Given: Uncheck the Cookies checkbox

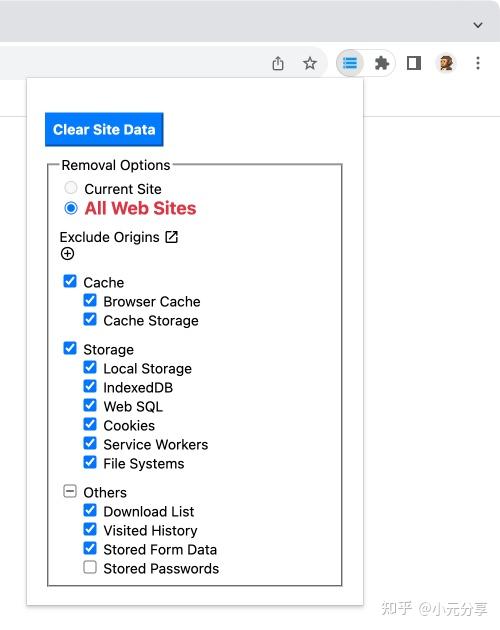Looking at the screenshot, I should [x=90, y=424].
